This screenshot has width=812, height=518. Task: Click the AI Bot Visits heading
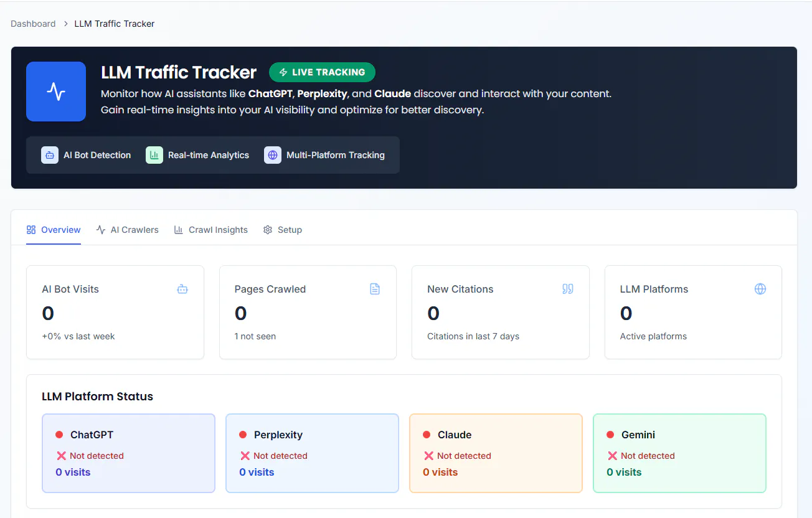[x=70, y=289]
